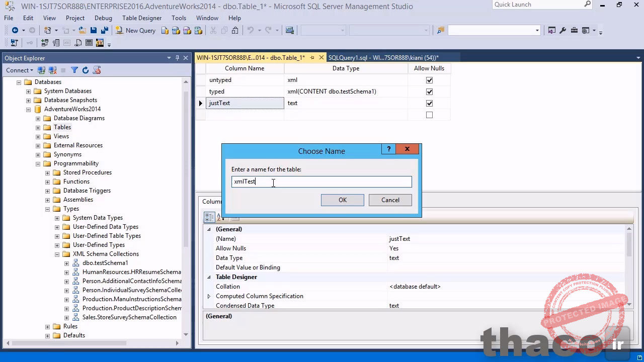Click the Save icon on the toolbar

[x=94, y=30]
